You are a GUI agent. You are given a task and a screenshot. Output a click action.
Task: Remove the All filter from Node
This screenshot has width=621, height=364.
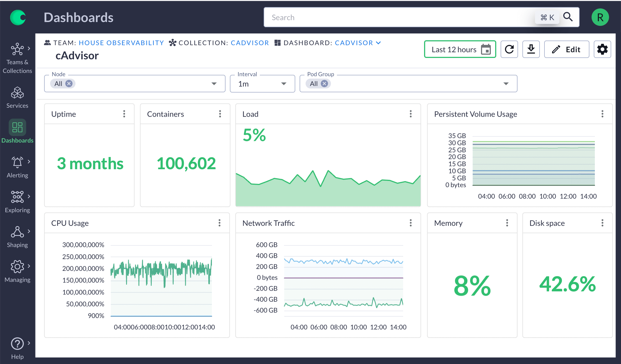(69, 84)
